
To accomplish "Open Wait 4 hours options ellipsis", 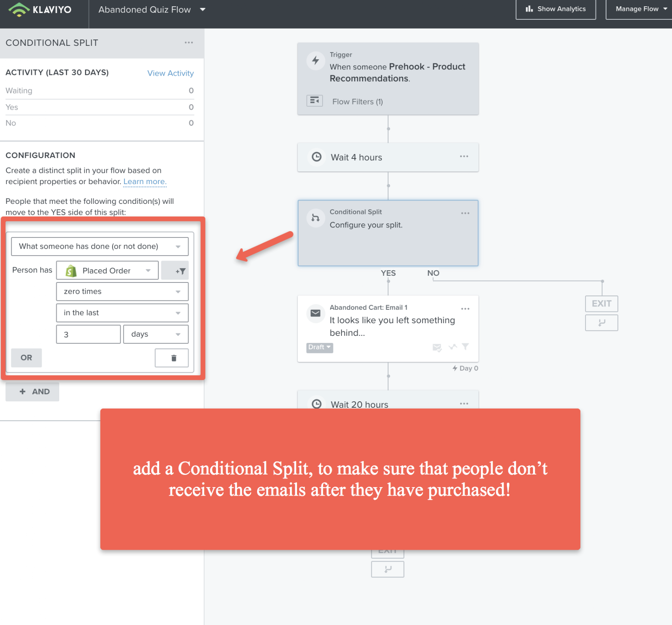I will 464,156.
